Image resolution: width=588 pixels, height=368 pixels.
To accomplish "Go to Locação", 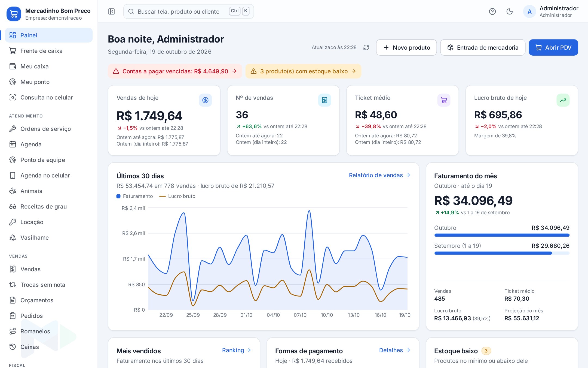I will 49,222.
